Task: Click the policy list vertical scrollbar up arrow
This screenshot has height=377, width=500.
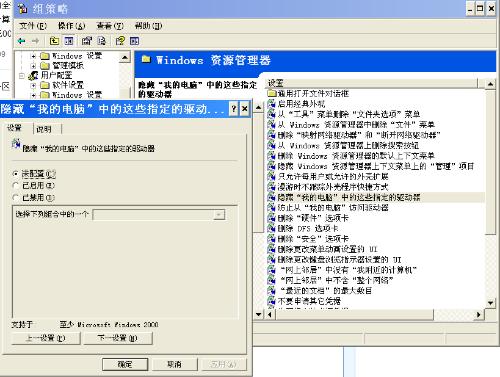Action: pos(490,84)
